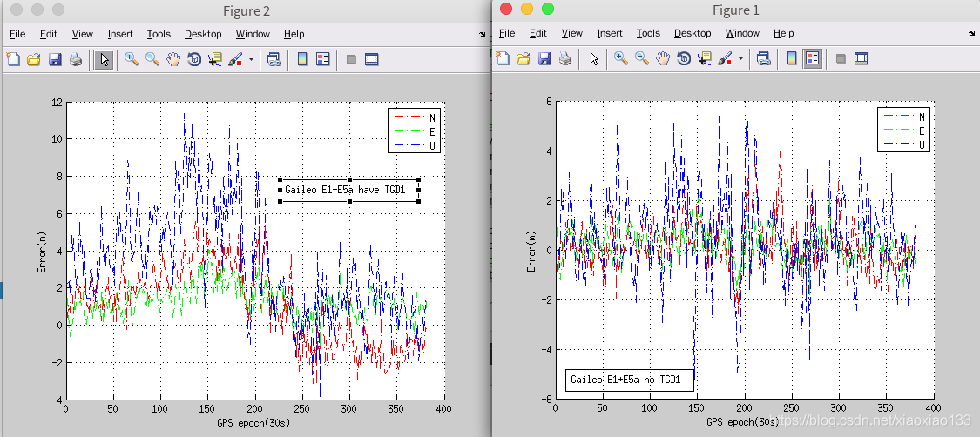Open the View menu in Figure 1
This screenshot has height=437, width=980.
point(571,33)
